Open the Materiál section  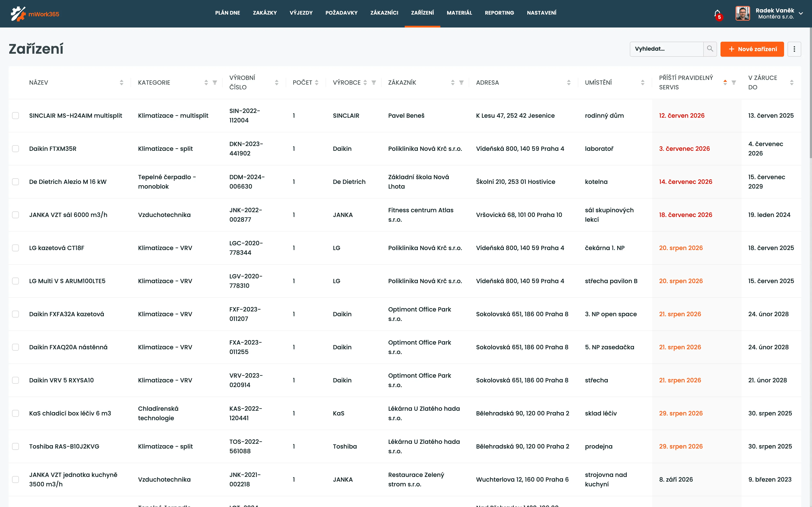[x=459, y=13]
